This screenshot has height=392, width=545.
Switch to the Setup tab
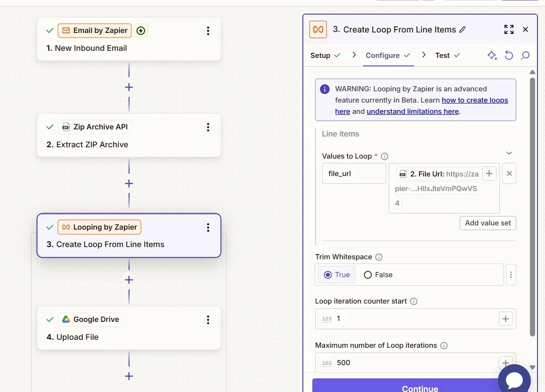325,55
